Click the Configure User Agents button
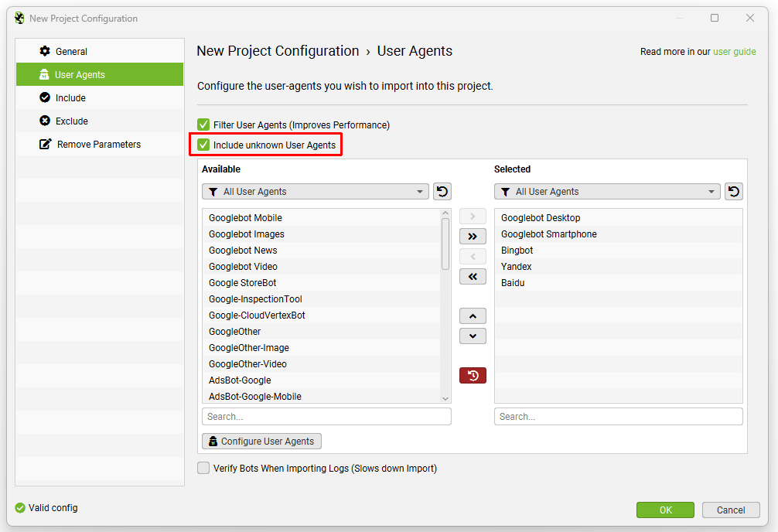778x532 pixels. 261,442
